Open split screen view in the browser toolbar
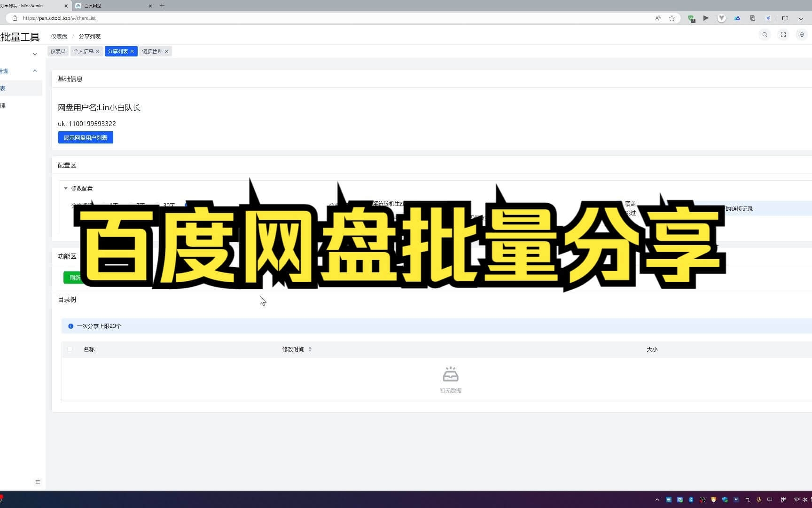 click(785, 18)
